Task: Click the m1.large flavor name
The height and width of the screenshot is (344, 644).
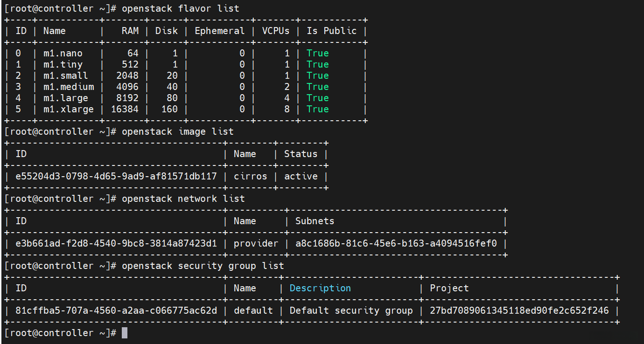Action: (x=66, y=98)
